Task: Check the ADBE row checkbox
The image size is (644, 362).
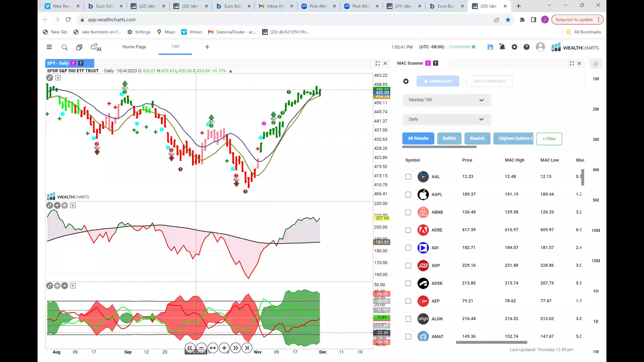Action: (408, 230)
